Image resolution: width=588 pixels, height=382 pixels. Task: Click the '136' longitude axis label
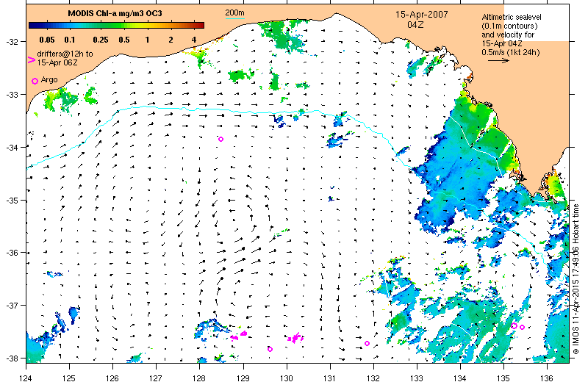(x=547, y=378)
